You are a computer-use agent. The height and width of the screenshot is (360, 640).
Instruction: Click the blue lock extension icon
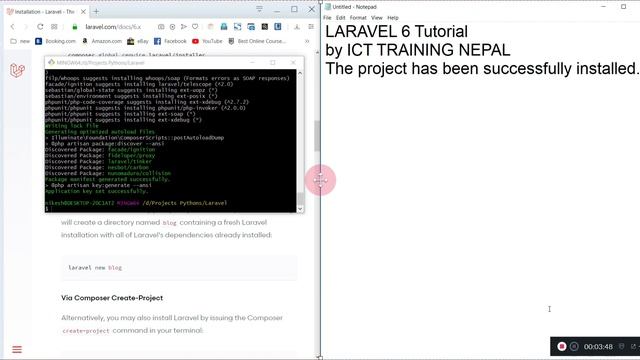pyautogui.click(x=224, y=27)
